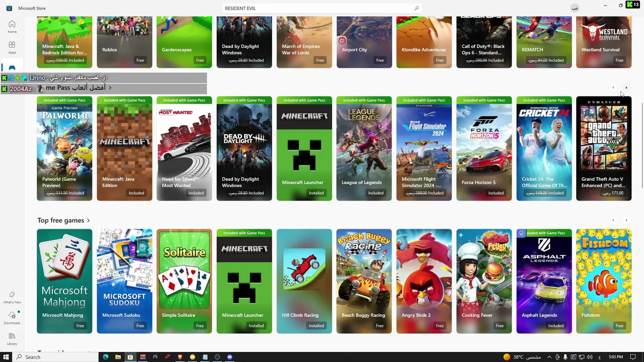Image resolution: width=644 pixels, height=362 pixels.
Task: Open the Cricket 24 game card
Action: click(x=544, y=148)
